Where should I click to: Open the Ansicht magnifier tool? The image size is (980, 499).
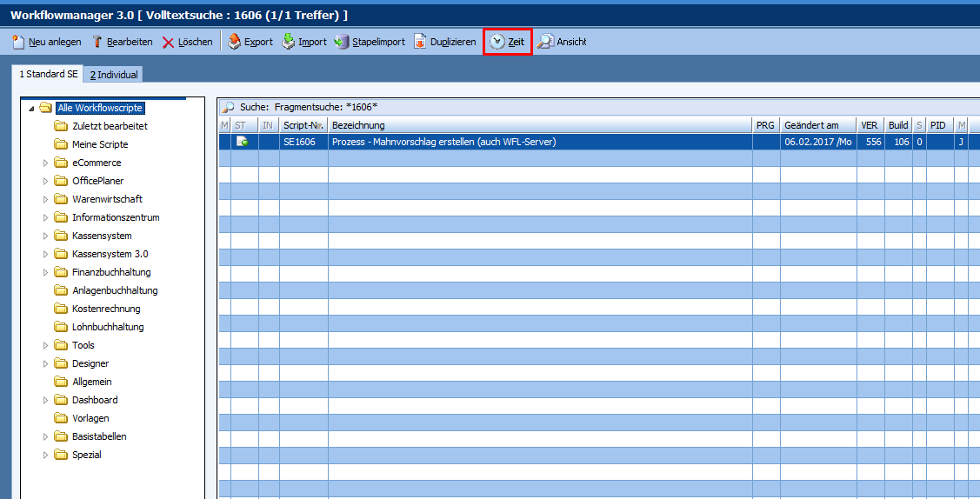click(545, 42)
